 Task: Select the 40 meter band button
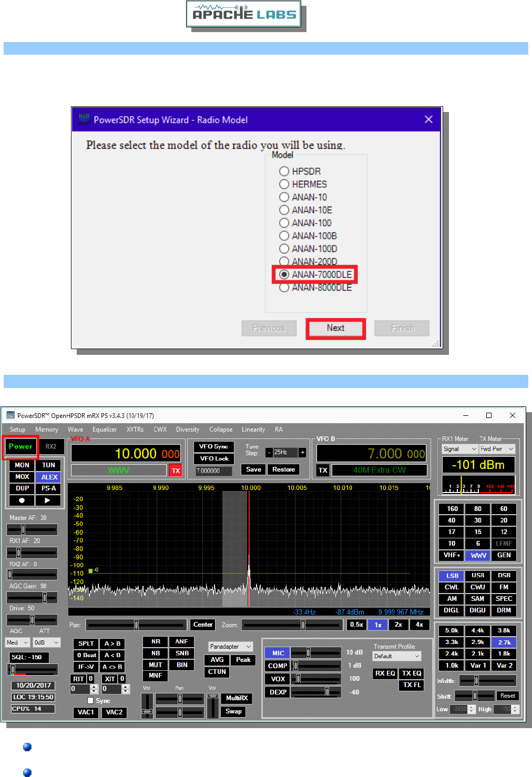(x=452, y=520)
